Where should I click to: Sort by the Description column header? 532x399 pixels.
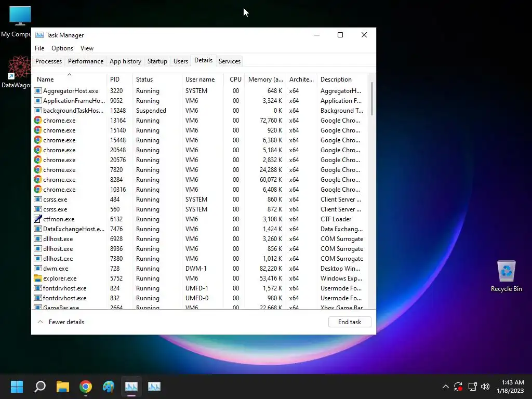pyautogui.click(x=342, y=79)
